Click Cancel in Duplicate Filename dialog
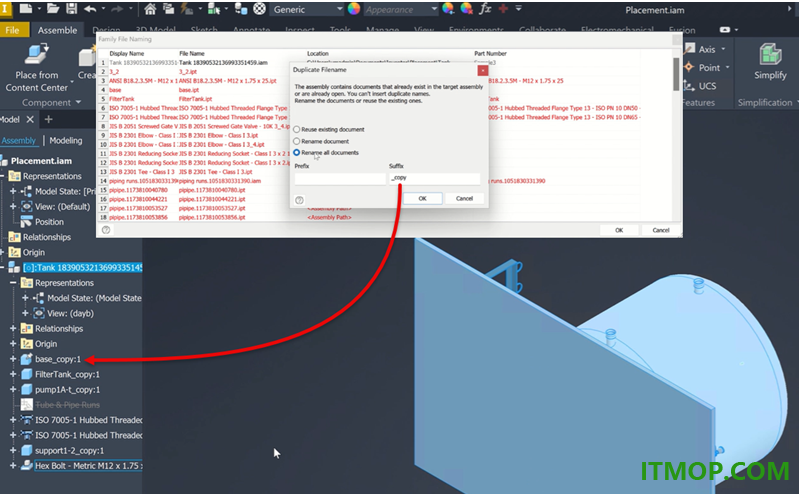Image resolution: width=799 pixels, height=494 pixels. click(x=464, y=198)
